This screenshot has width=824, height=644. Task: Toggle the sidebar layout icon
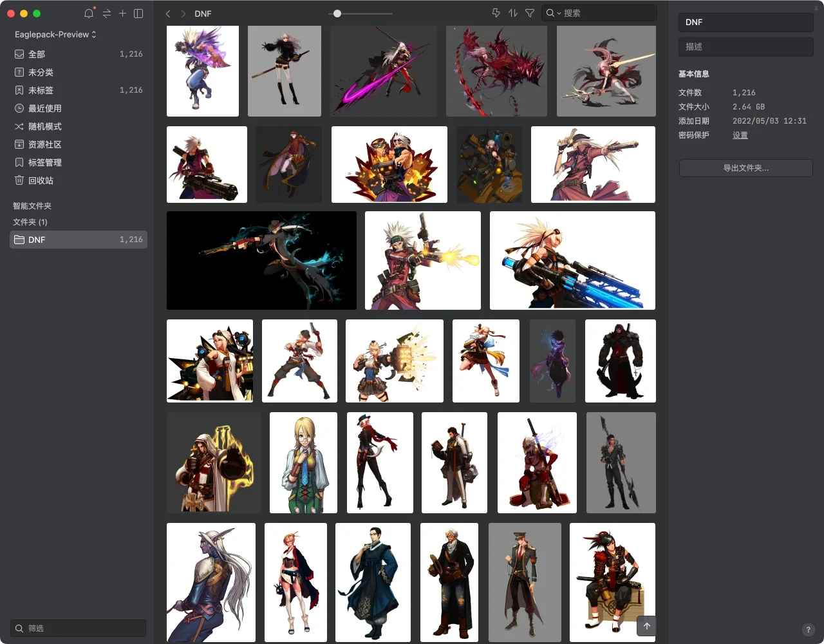[x=138, y=13]
